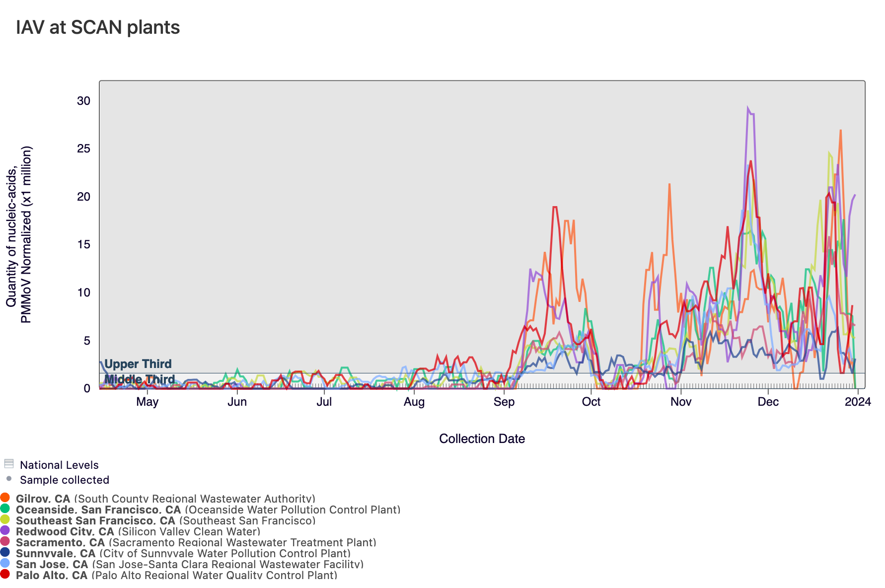Click the pink Sacramento legend dot
This screenshot has height=588, width=885.
click(5, 541)
